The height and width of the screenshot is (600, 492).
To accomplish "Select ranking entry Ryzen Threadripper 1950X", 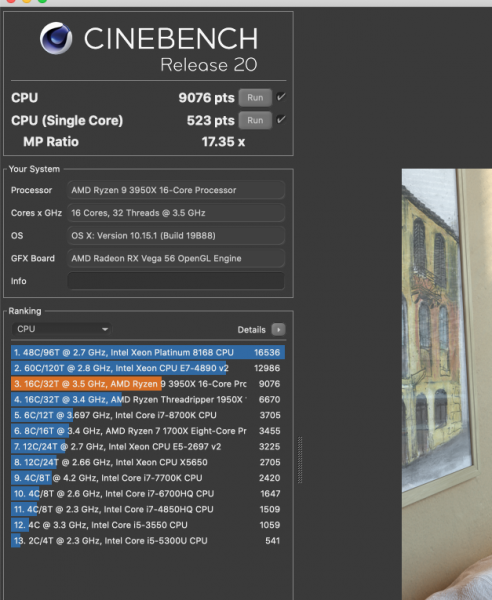I will 148,399.
